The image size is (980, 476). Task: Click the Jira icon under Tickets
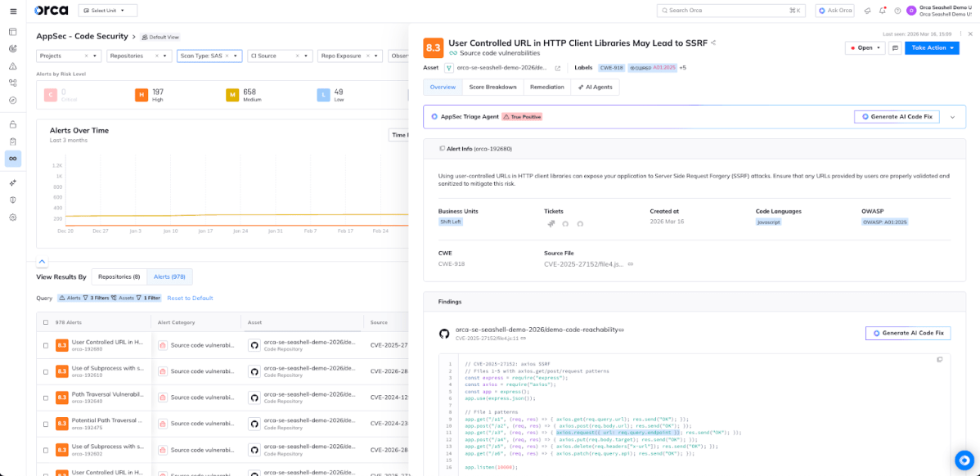click(551, 223)
